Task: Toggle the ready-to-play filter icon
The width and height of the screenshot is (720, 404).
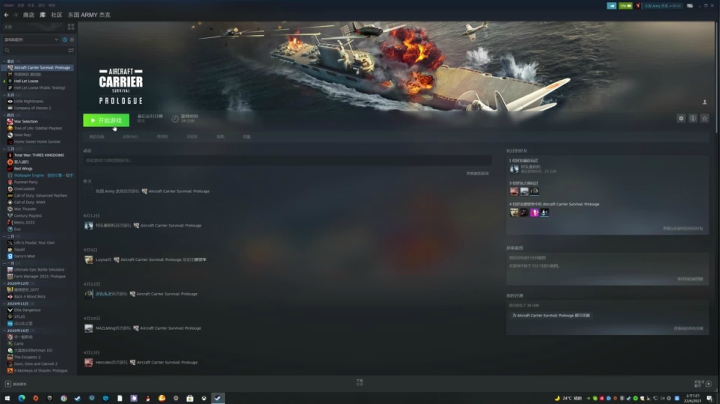Action: click(x=72, y=40)
